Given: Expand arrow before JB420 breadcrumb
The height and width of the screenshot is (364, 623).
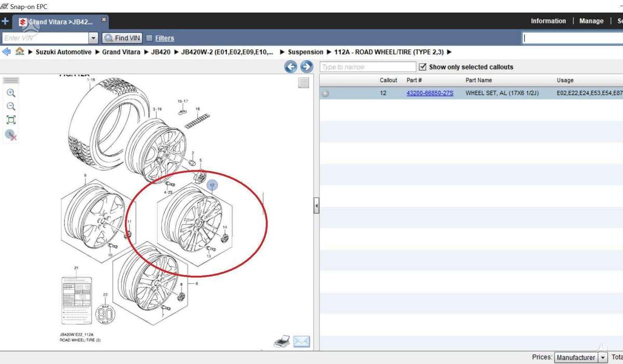Looking at the screenshot, I should (x=145, y=52).
